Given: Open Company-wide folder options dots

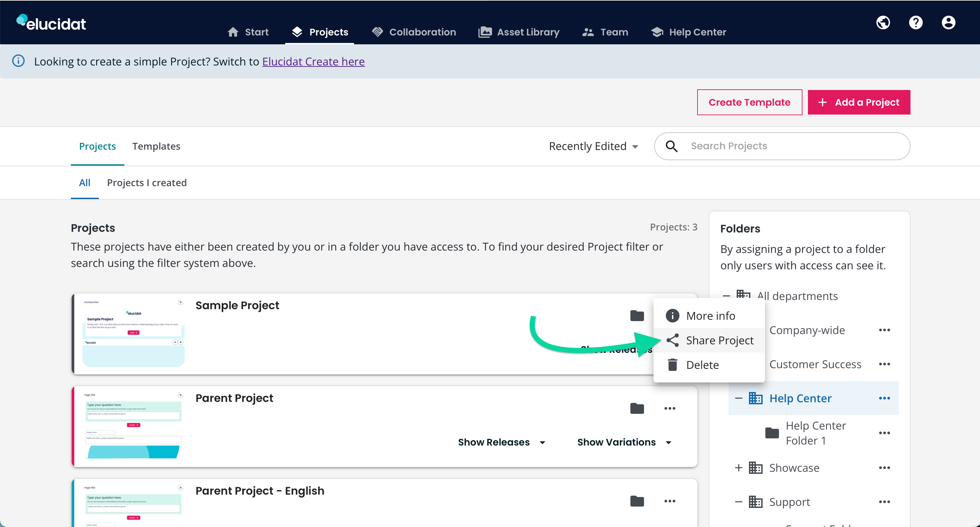Looking at the screenshot, I should (x=885, y=330).
